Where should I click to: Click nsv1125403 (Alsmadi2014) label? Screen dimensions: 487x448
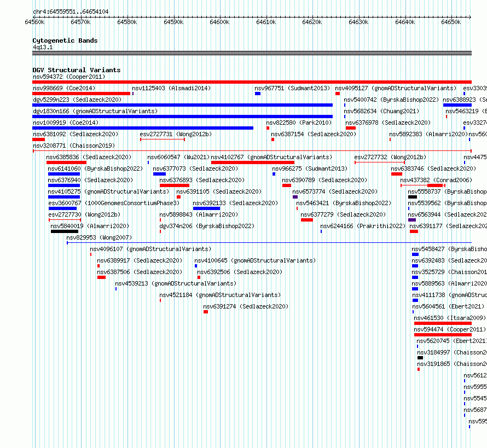point(171,88)
